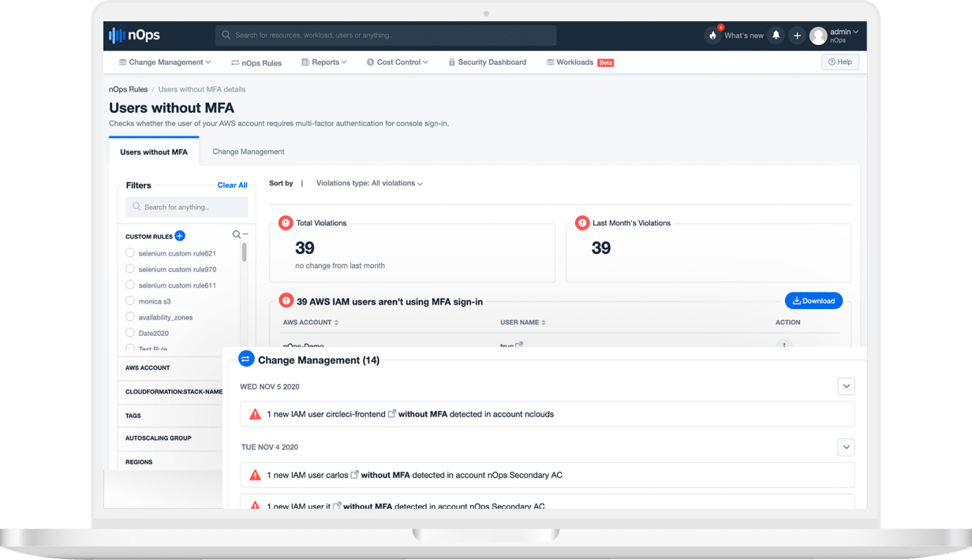The image size is (972, 560).
Task: Open row action three-dots menu
Action: 783,344
